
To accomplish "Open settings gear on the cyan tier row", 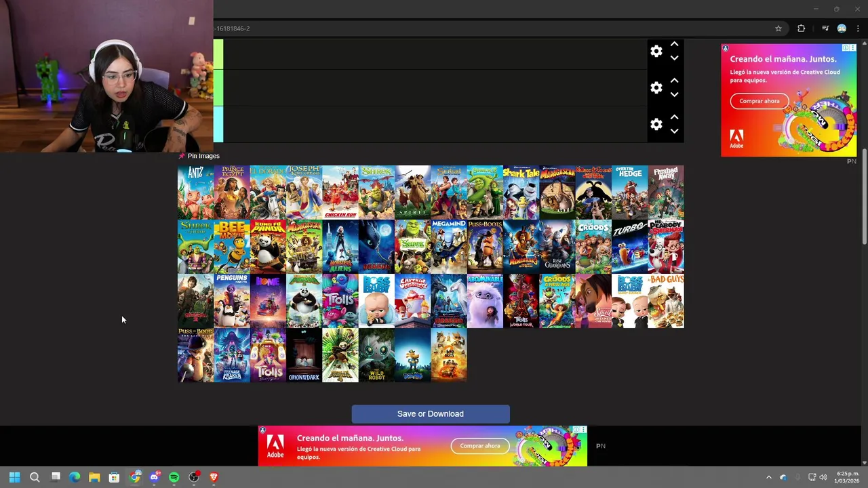I will tap(656, 125).
